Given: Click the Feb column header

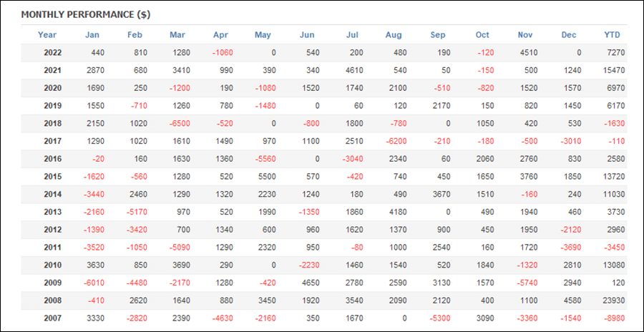Looking at the screenshot, I should coord(135,35).
